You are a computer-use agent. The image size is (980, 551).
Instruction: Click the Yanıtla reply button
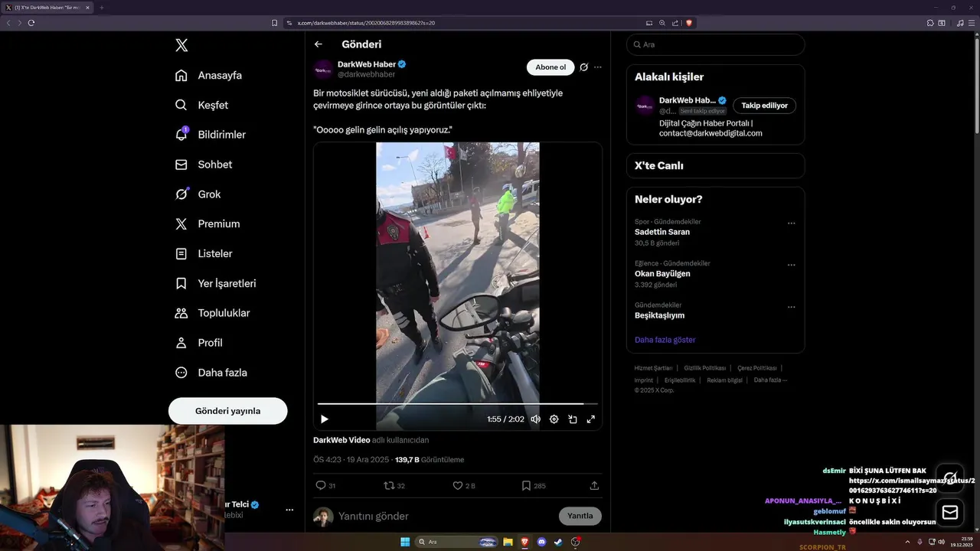pyautogui.click(x=580, y=516)
